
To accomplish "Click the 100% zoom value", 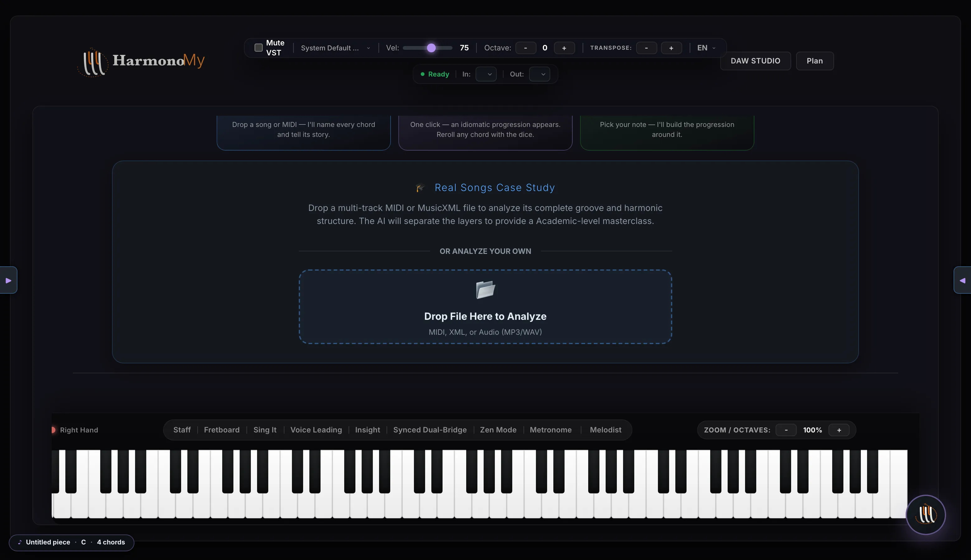I will tap(813, 430).
